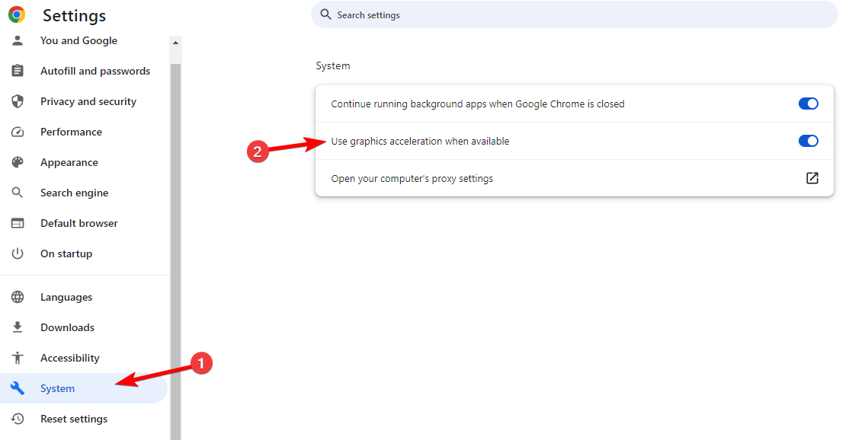Click Open your computer's proxy settings

coord(412,179)
